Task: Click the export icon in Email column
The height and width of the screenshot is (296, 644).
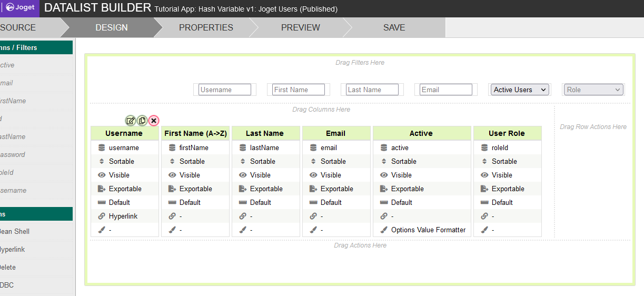Action: click(x=313, y=189)
